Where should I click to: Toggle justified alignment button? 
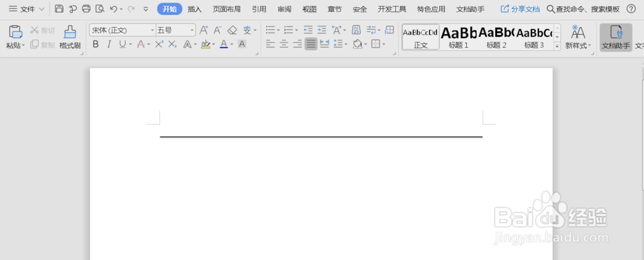pyautogui.click(x=311, y=44)
